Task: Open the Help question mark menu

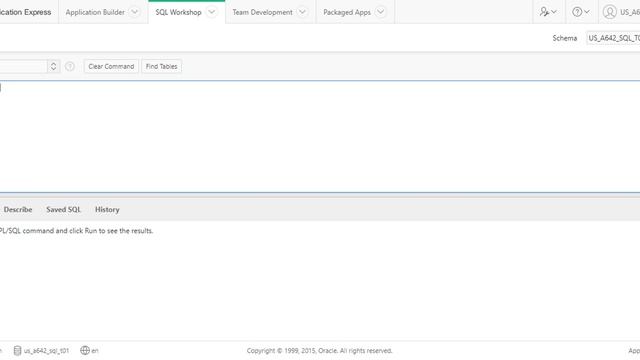Action: (x=580, y=12)
